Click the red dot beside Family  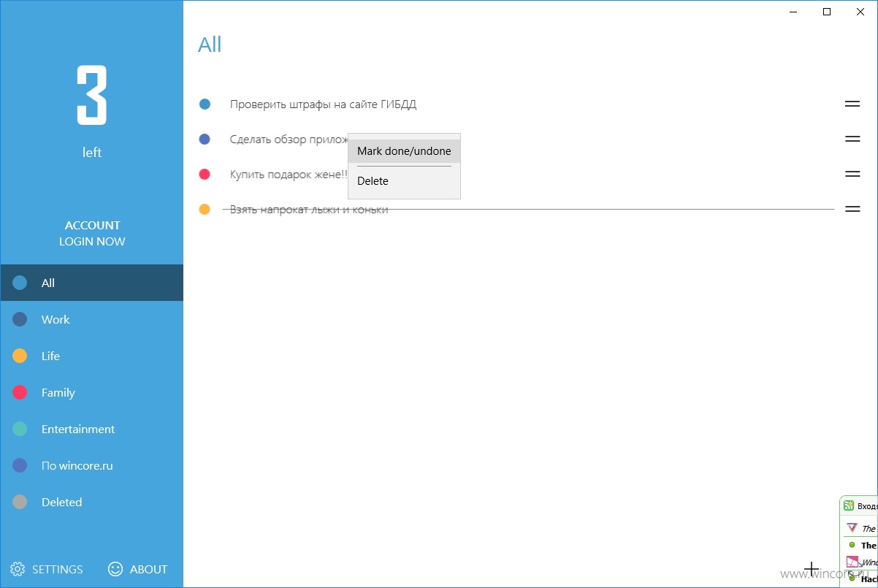20,392
